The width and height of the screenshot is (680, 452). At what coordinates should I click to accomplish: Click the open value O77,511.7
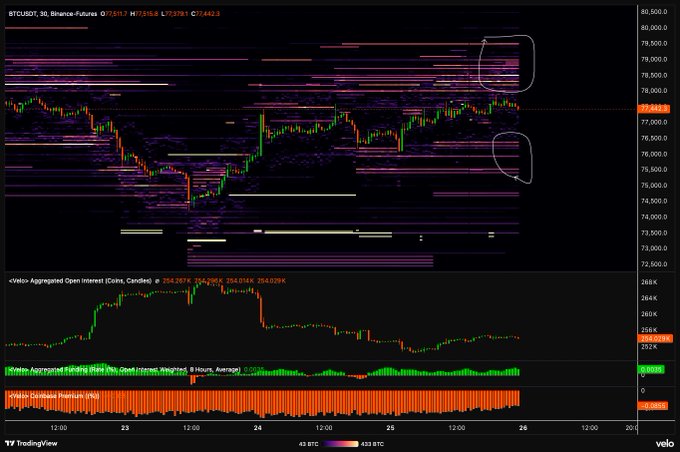(x=114, y=14)
